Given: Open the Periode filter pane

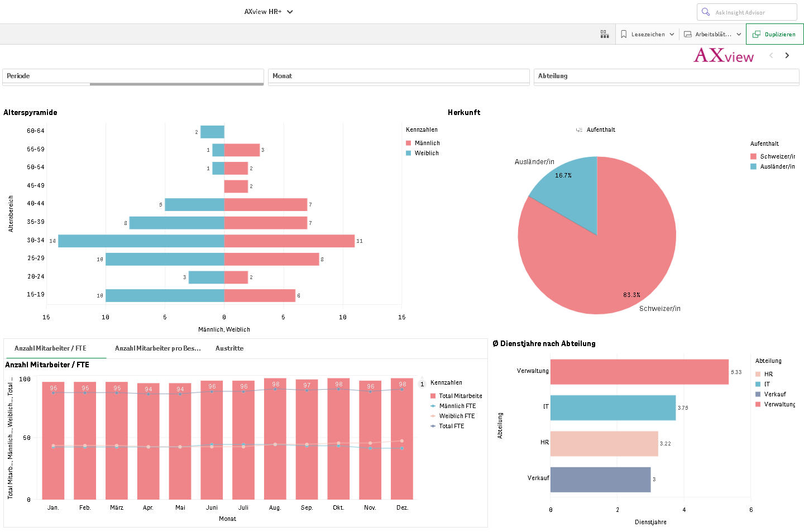Looking at the screenshot, I should tap(133, 76).
